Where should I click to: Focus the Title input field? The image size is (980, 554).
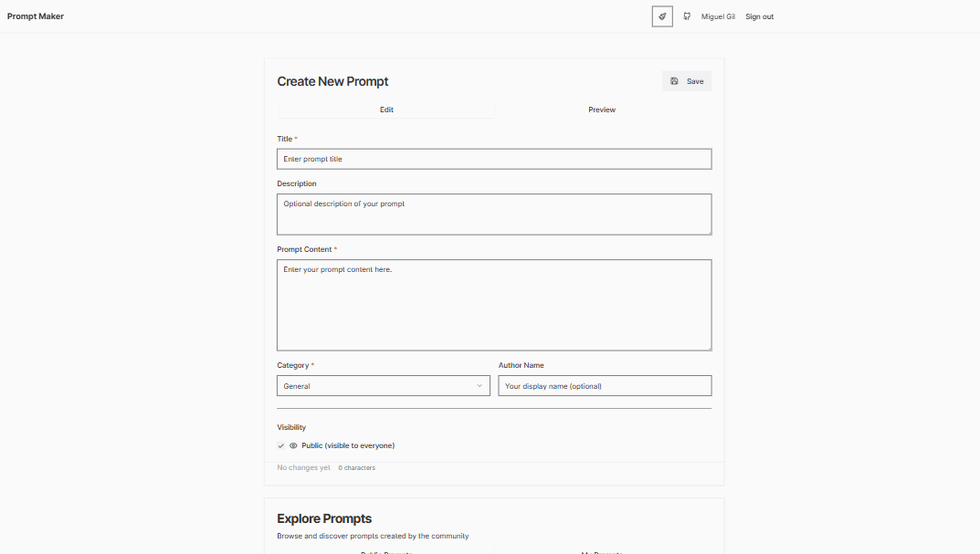click(x=493, y=159)
